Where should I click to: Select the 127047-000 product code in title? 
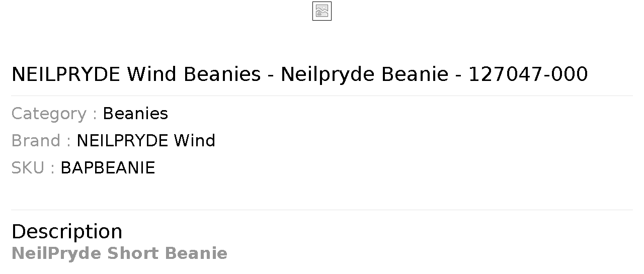click(x=528, y=74)
